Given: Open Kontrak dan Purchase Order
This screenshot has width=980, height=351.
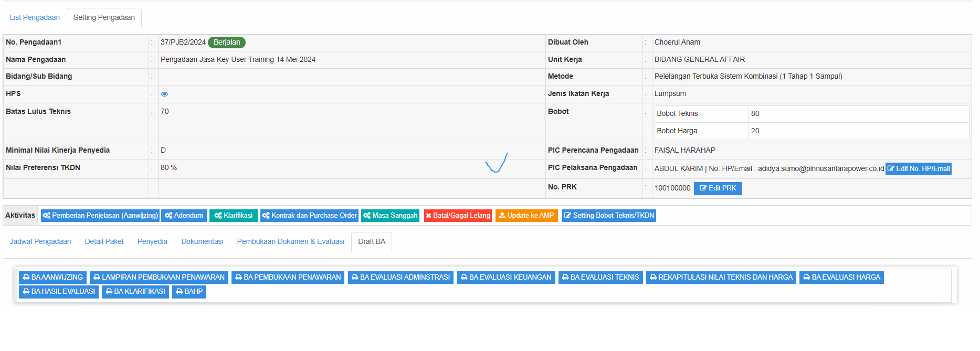Looking at the screenshot, I should (x=309, y=216).
